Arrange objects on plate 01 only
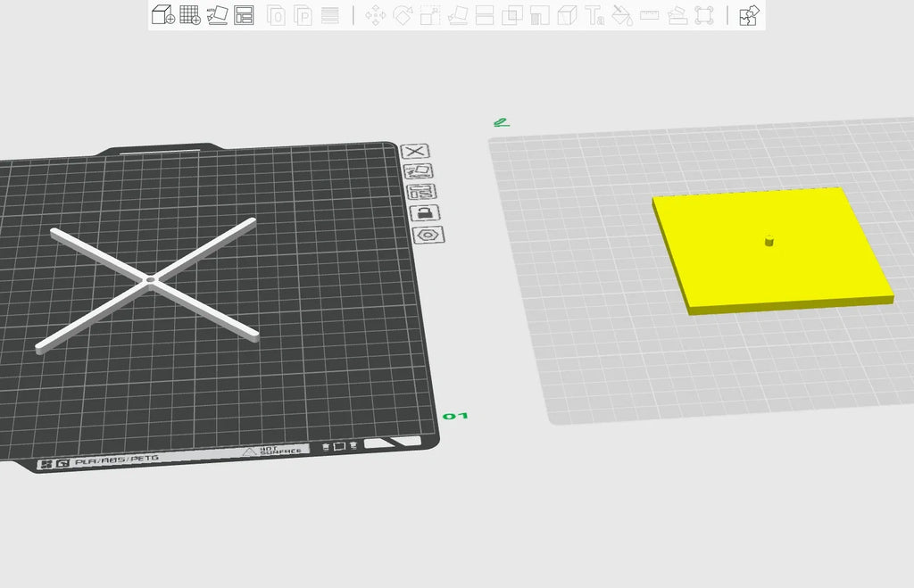This screenshot has height=588, width=914. [421, 191]
